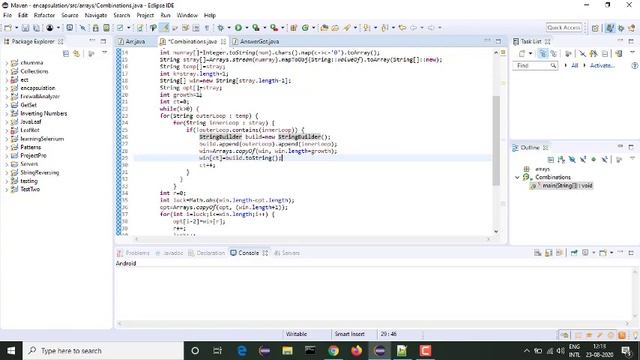
Task: Click the Find field in Task List
Action: (x=535, y=65)
